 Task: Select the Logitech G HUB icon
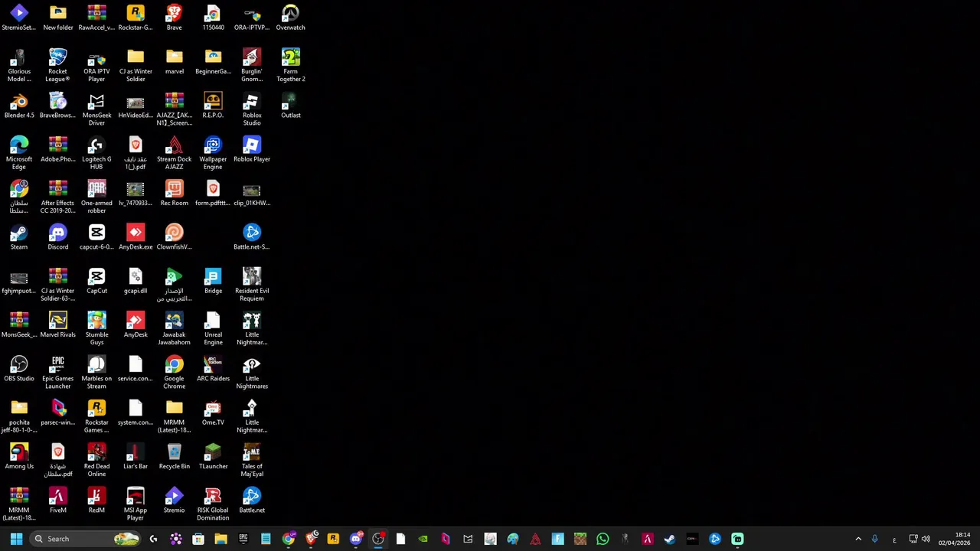[x=96, y=153]
